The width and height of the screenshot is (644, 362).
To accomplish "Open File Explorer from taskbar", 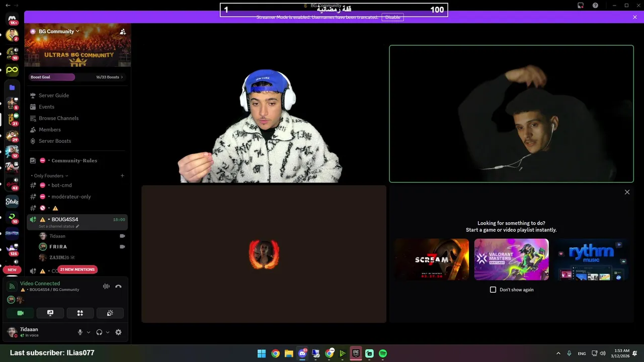I will (x=289, y=353).
